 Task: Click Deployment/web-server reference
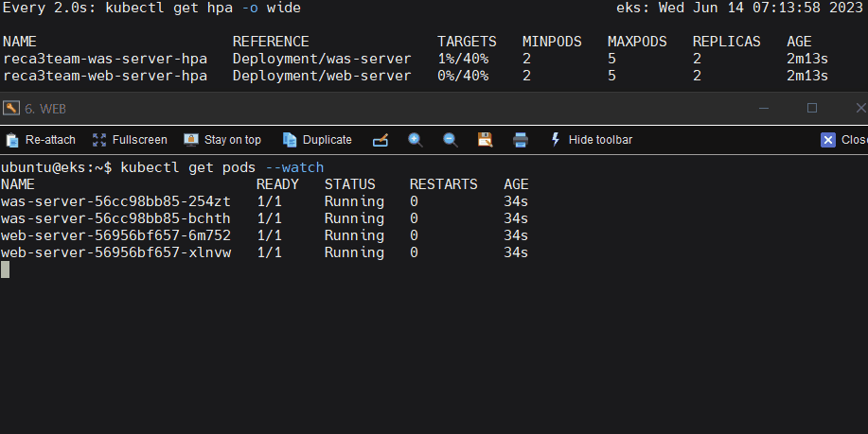point(322,76)
